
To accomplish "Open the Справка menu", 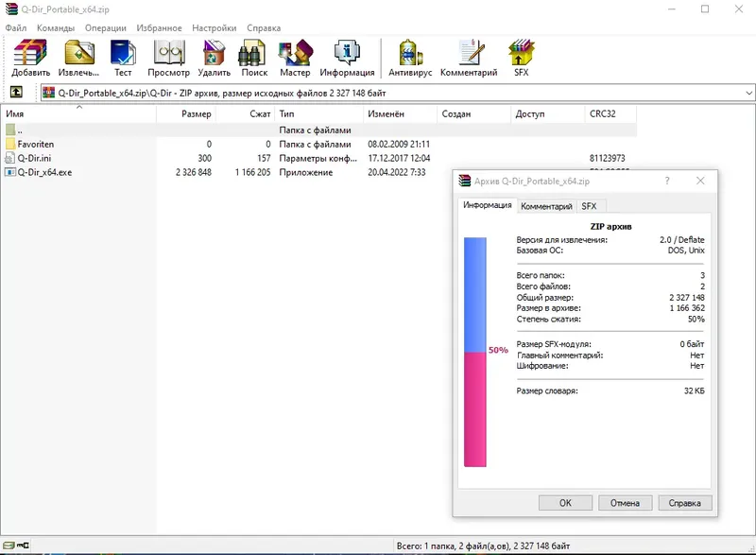I will [x=264, y=28].
